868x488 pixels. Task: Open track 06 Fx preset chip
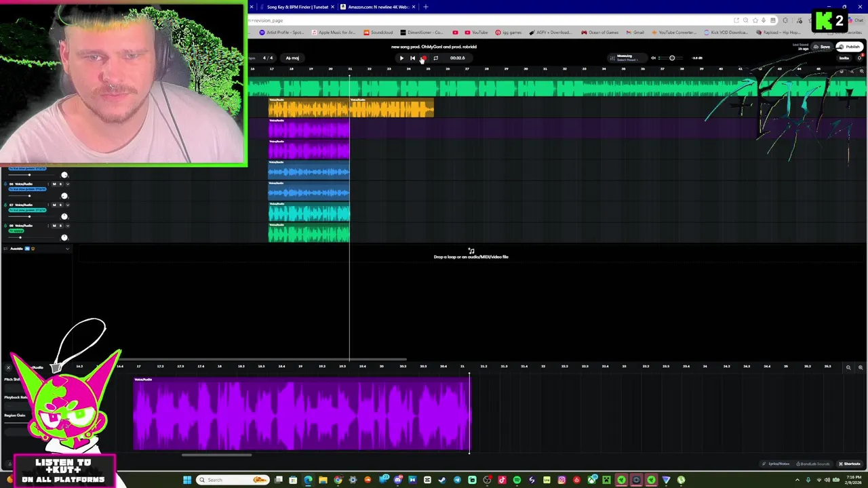point(27,189)
